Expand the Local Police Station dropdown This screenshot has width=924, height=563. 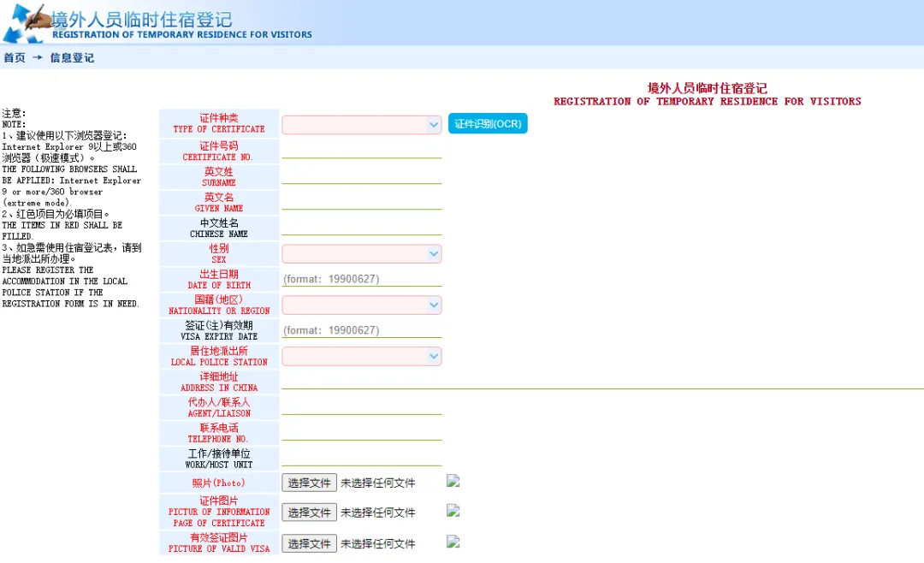362,357
